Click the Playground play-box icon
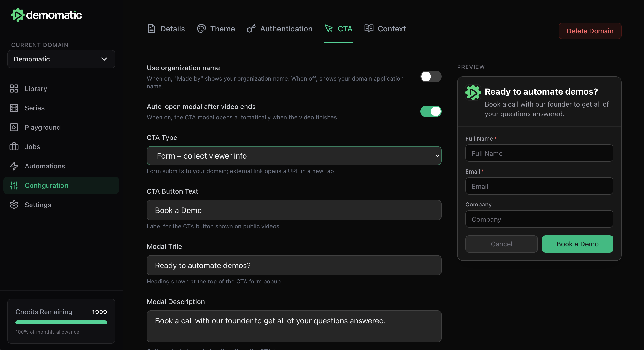This screenshot has height=350, width=644. click(14, 127)
